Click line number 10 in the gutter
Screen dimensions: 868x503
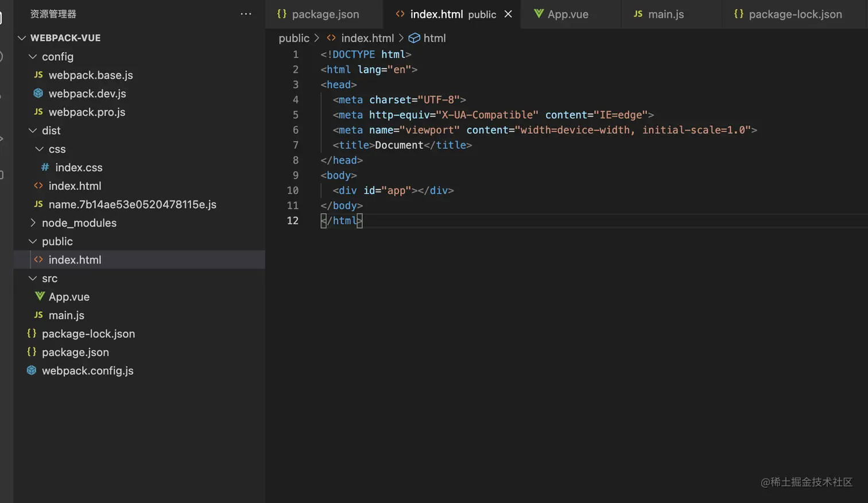coord(292,190)
